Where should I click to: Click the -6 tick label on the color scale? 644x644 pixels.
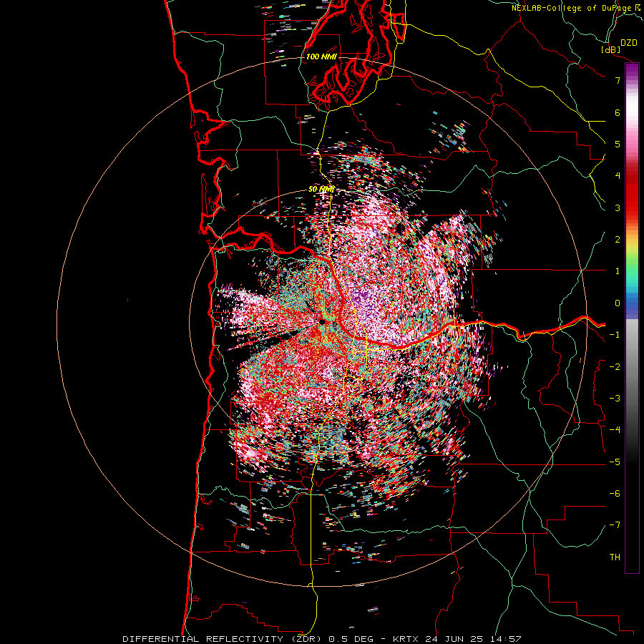615,494
